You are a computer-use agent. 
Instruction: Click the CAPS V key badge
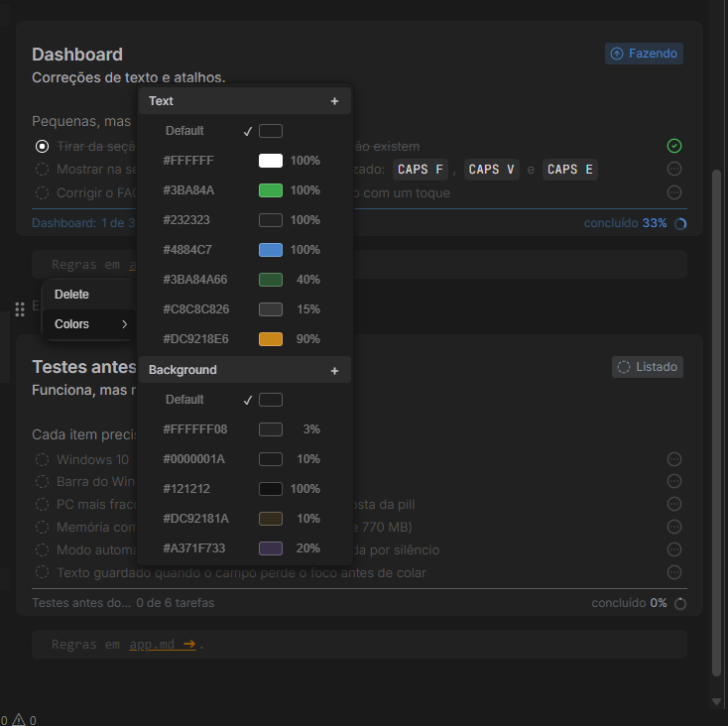coord(492,170)
